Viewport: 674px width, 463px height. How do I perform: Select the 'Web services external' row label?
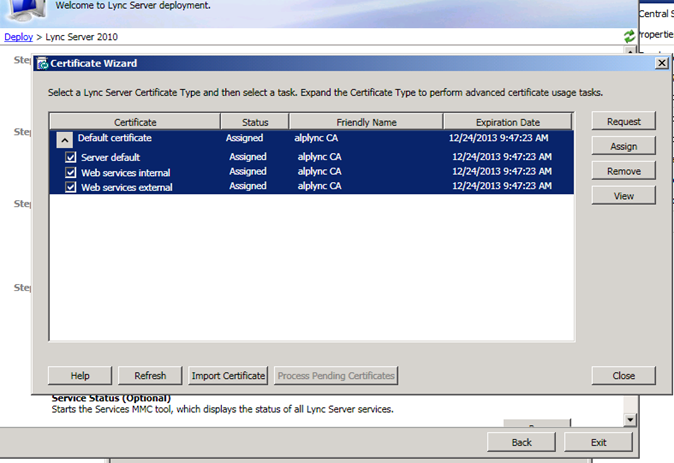click(127, 187)
